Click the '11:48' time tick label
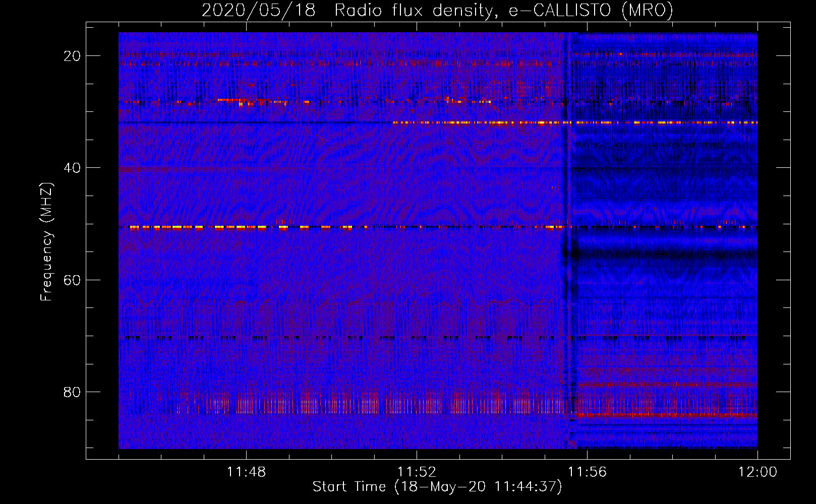Viewport: 816px width, 504px height. pos(246,472)
